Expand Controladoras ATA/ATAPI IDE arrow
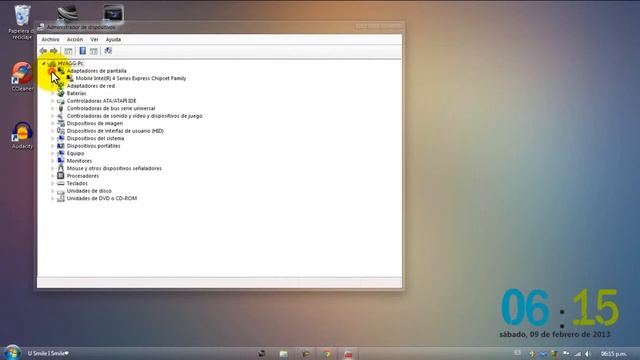640x360 pixels. coord(52,101)
